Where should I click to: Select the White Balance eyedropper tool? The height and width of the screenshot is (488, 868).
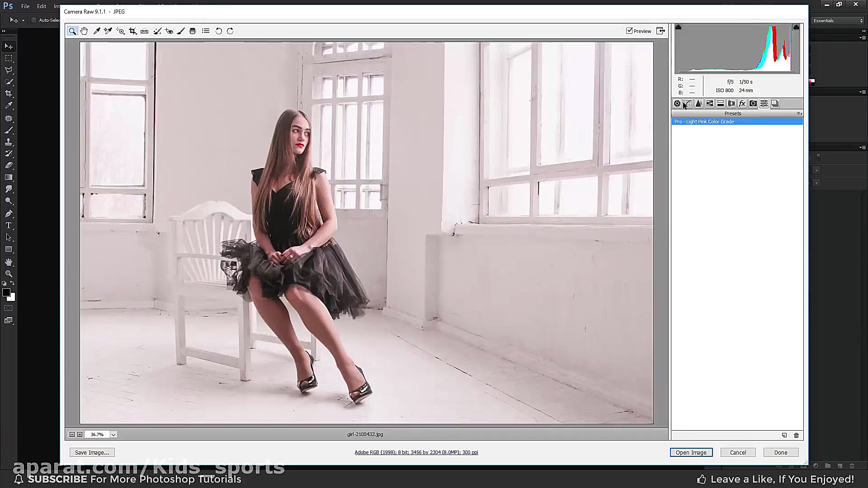click(96, 31)
